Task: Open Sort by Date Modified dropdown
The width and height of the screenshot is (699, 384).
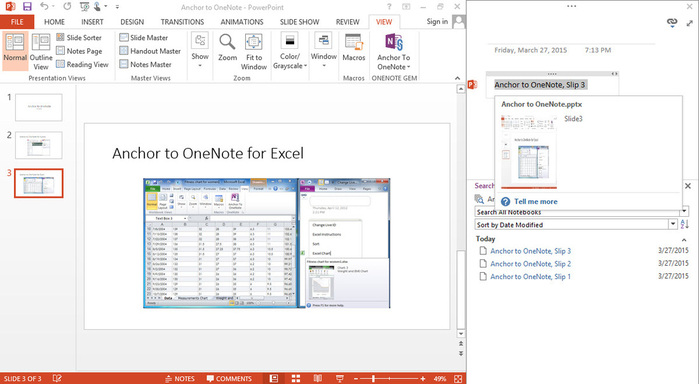Action: click(x=673, y=224)
